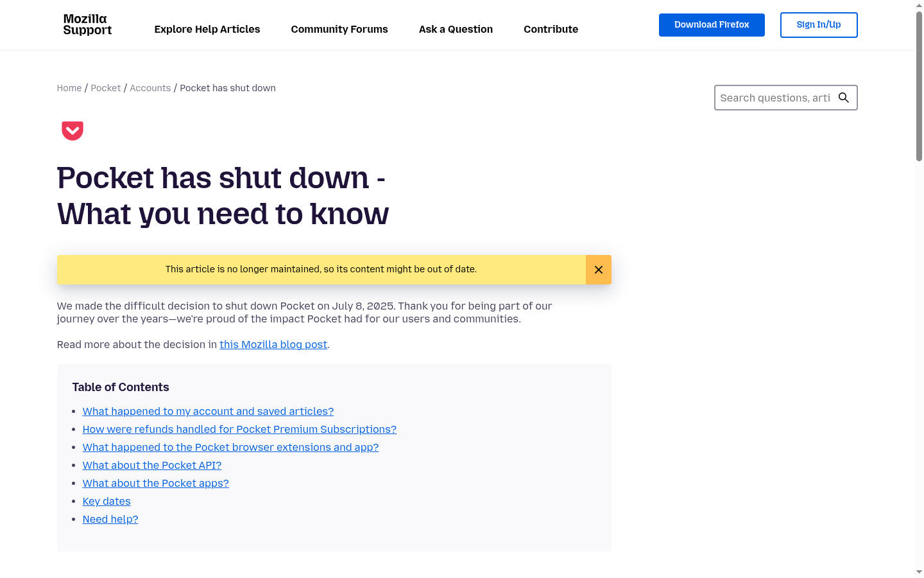Click the Mozilla Support logo
The height and width of the screenshot is (578, 924).
coord(87,24)
